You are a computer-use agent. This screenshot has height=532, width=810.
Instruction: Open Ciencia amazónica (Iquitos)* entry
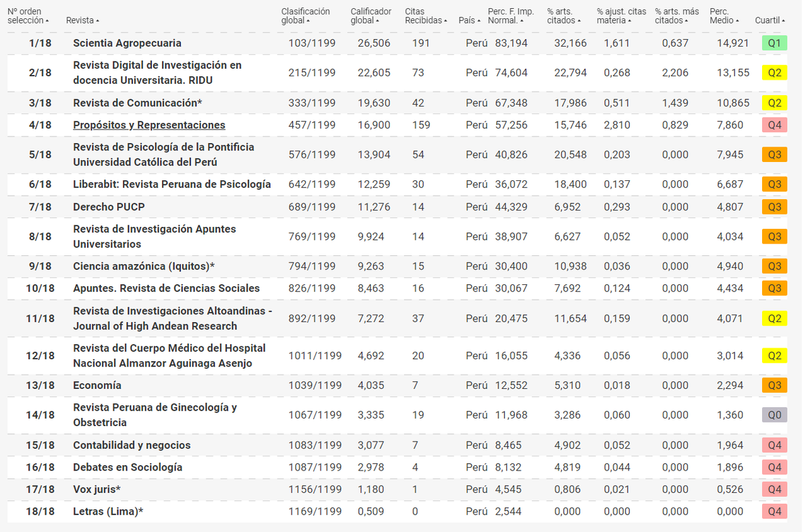[144, 266]
